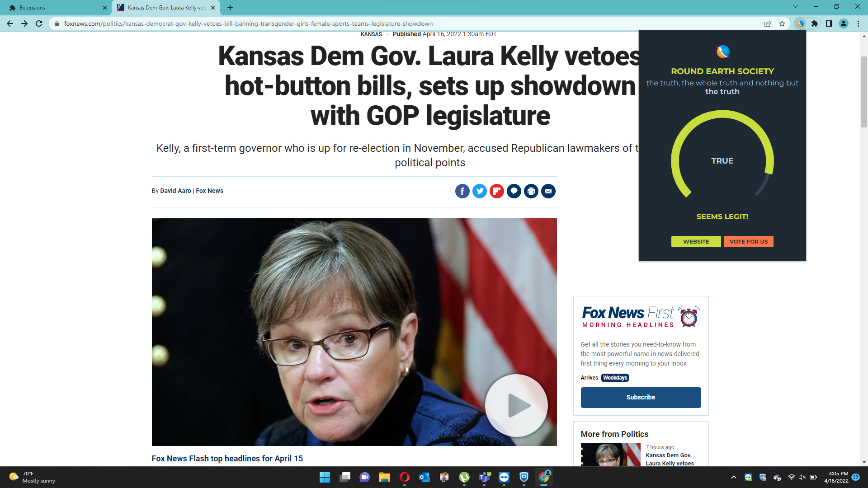Open the Chrome three-dot menu
The height and width of the screenshot is (488, 868).
[858, 23]
